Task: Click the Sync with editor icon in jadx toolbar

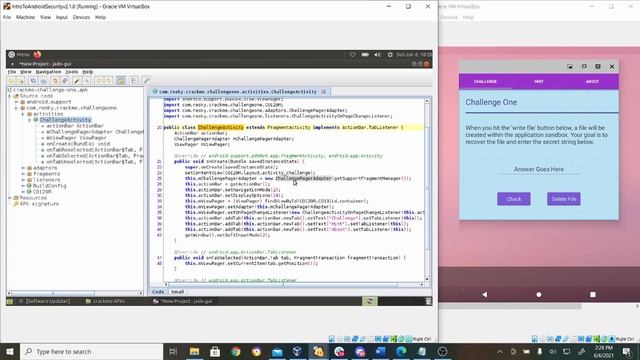Action: pyautogui.click(x=55, y=80)
